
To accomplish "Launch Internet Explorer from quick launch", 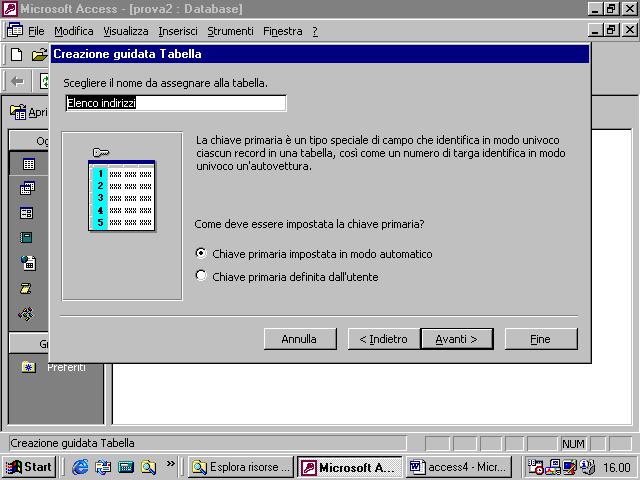I will [80, 467].
